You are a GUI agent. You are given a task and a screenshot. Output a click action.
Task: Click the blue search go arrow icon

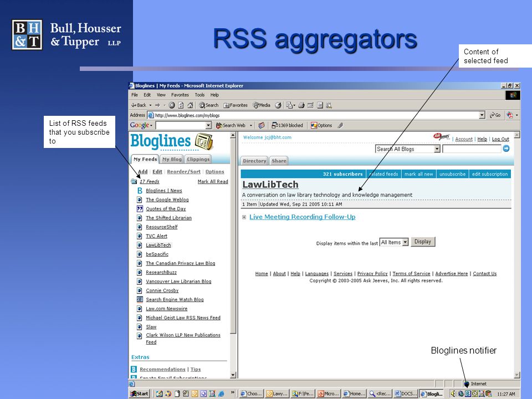(506, 149)
